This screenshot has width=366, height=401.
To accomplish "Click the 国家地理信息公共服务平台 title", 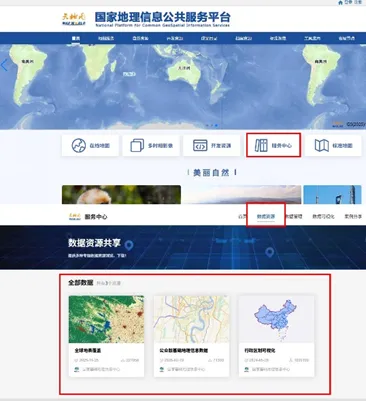I will tap(162, 17).
